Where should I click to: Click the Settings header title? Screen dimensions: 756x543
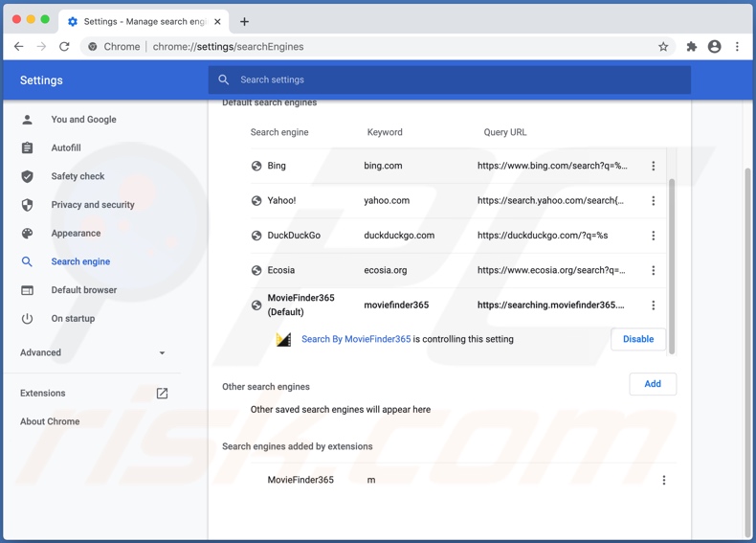coord(41,80)
